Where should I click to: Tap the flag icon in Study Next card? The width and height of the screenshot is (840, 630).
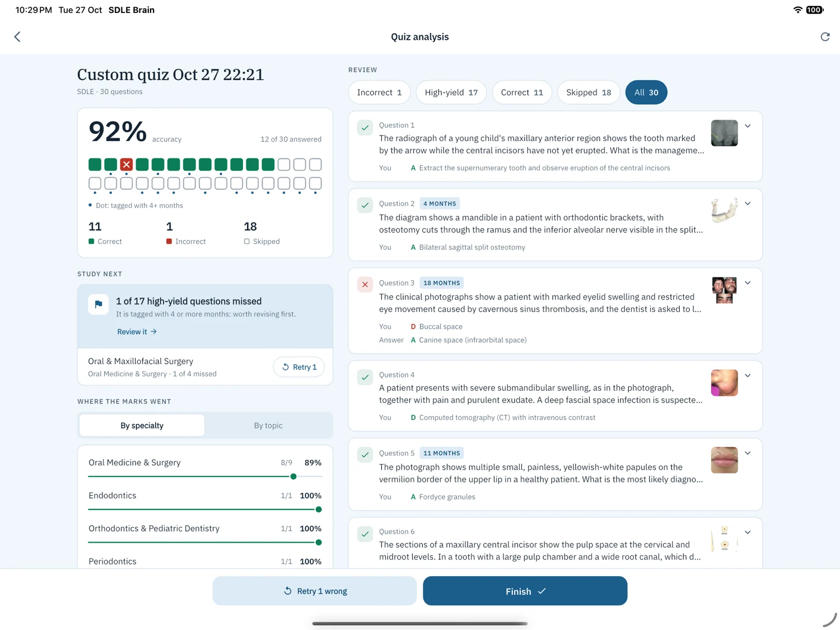99,305
